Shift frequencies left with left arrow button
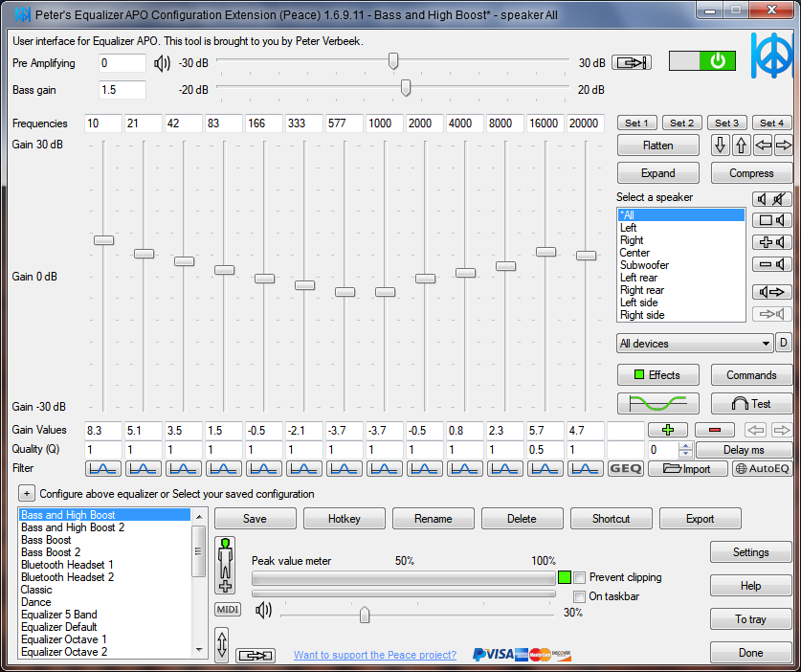 [x=762, y=146]
